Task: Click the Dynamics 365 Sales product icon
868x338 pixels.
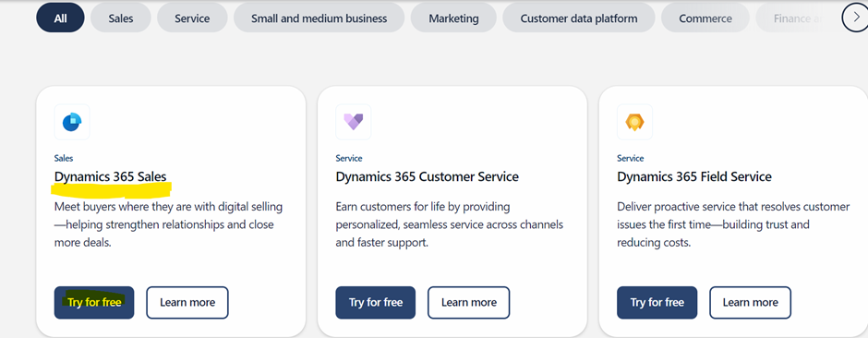Action: [x=72, y=122]
